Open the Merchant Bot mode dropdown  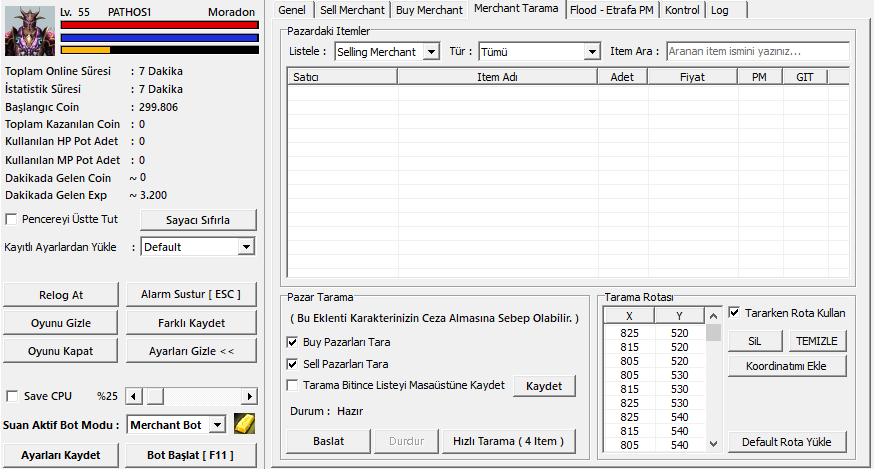pos(178,425)
